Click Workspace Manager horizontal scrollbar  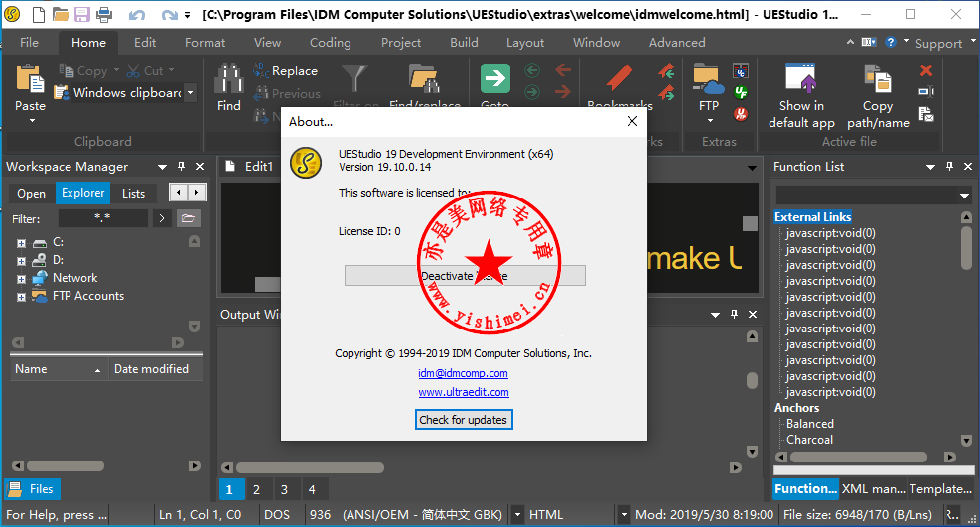(x=66, y=465)
